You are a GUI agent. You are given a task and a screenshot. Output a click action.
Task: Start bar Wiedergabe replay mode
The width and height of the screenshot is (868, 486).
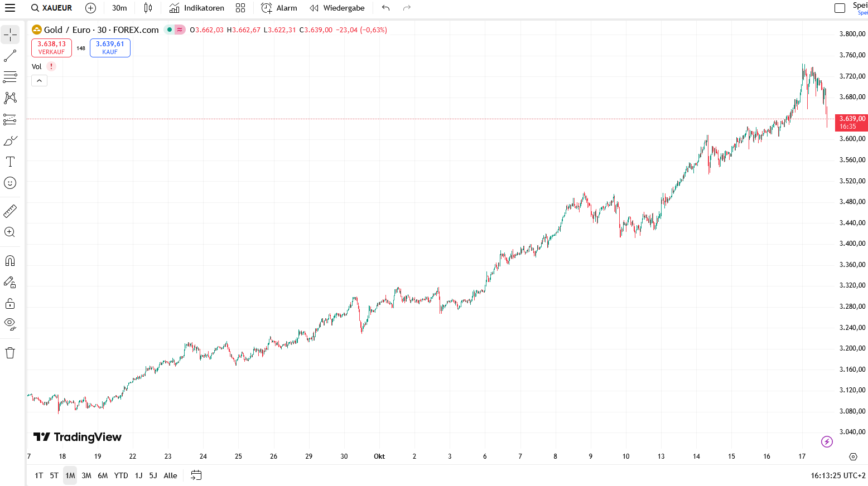click(337, 8)
